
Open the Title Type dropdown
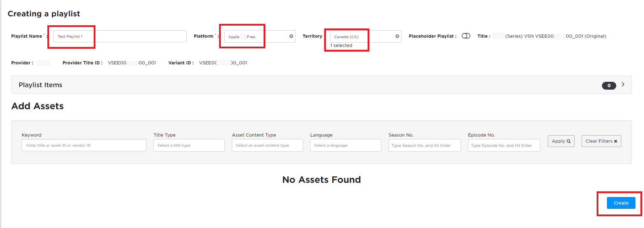point(189,145)
